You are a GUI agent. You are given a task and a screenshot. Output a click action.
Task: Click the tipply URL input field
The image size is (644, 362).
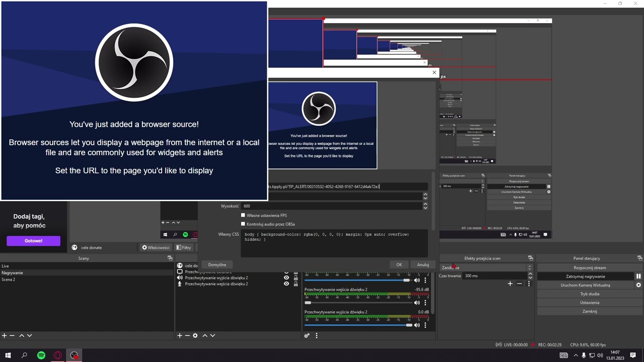click(349, 187)
